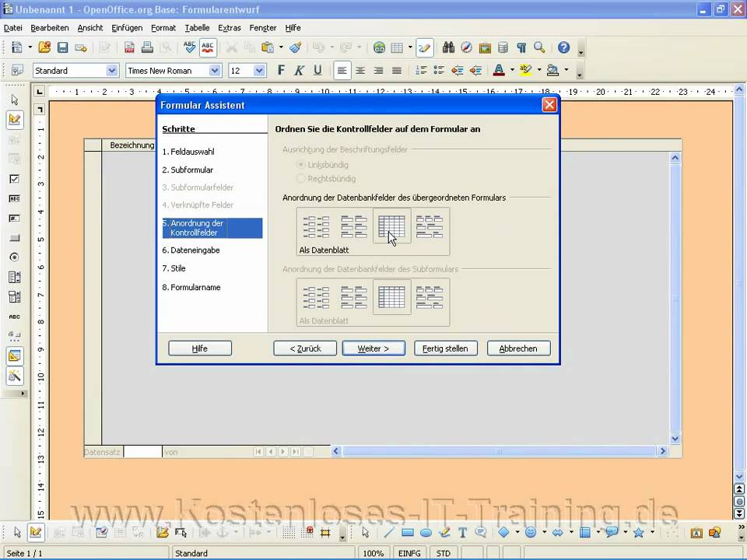The image size is (747, 560).
Task: Pick the Text drawing tool T icon
Action: coord(462,532)
